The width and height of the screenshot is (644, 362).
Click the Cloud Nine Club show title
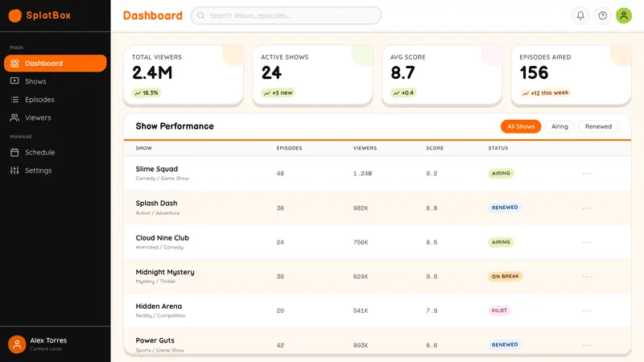coord(163,237)
